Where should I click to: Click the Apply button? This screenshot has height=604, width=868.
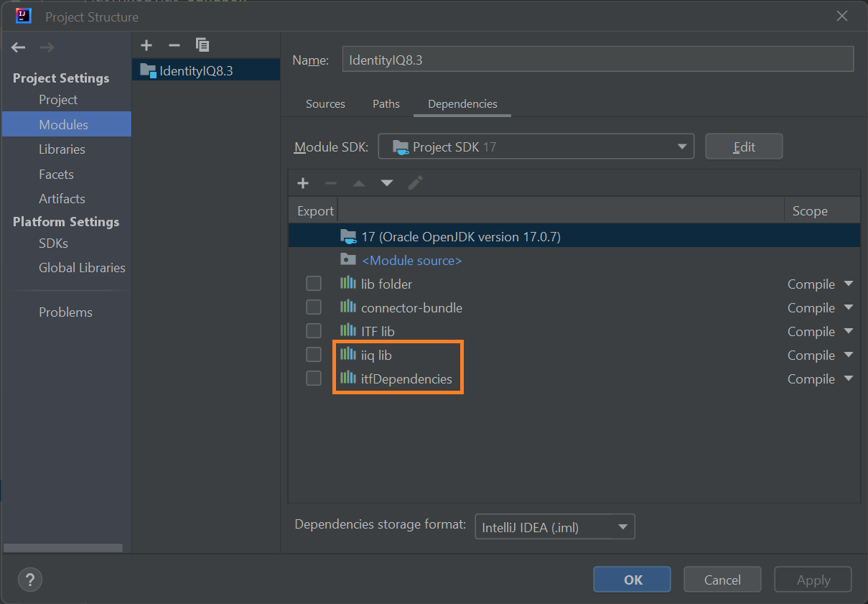[813, 580]
